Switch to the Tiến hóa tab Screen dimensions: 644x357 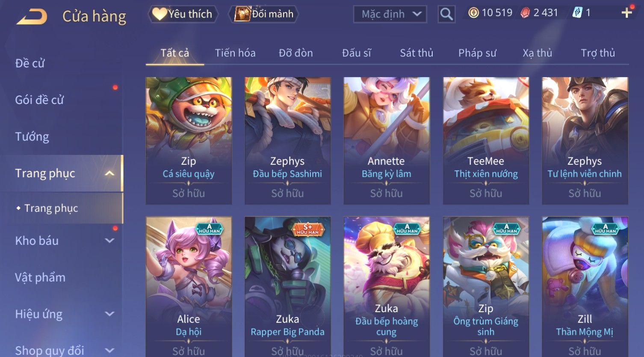[235, 53]
